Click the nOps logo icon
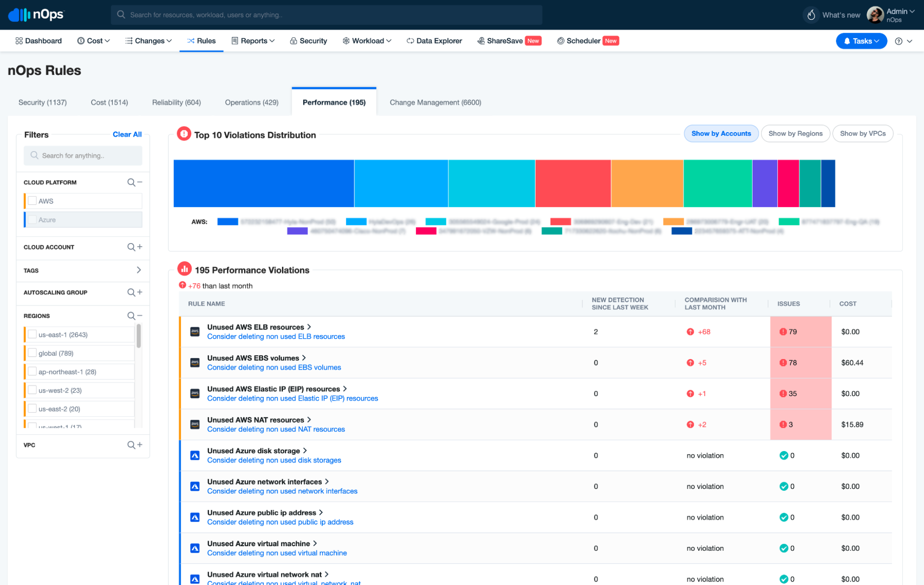 pyautogui.click(x=19, y=15)
